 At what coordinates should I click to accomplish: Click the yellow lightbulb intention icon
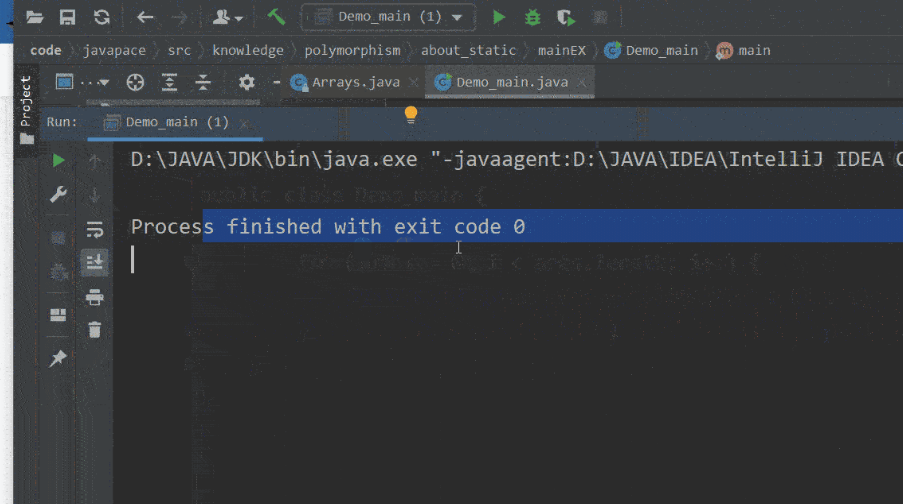point(411,115)
